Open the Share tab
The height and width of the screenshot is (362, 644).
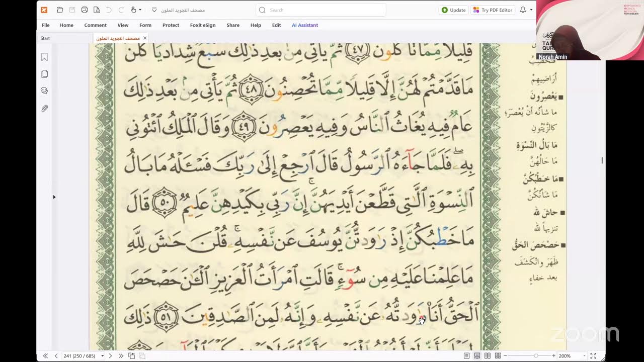[x=233, y=25]
